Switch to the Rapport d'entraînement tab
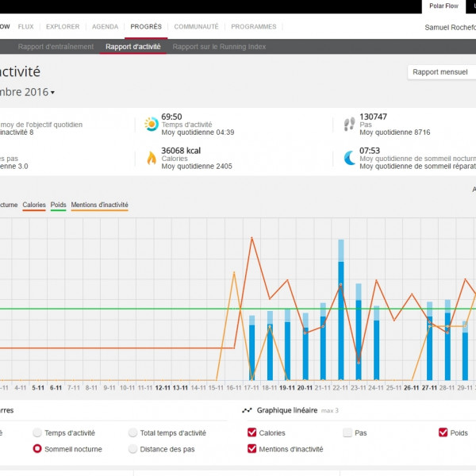The width and height of the screenshot is (476, 476). 56,47
